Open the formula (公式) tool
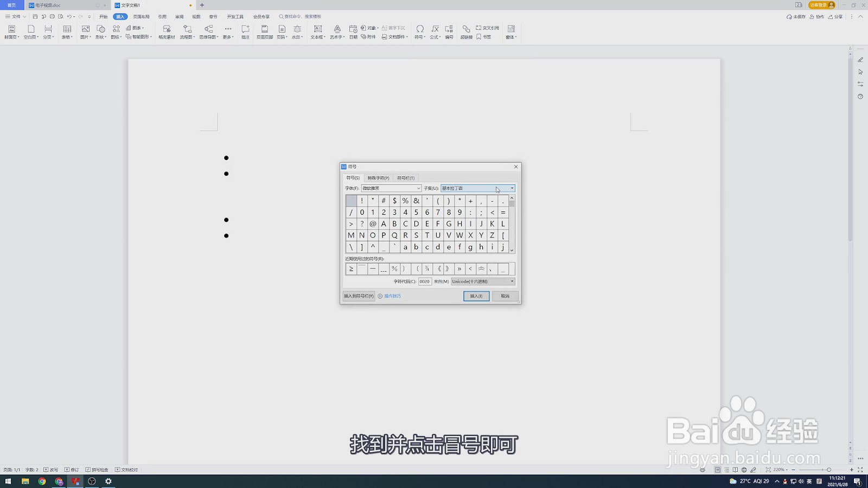The image size is (868, 488). pos(435,32)
